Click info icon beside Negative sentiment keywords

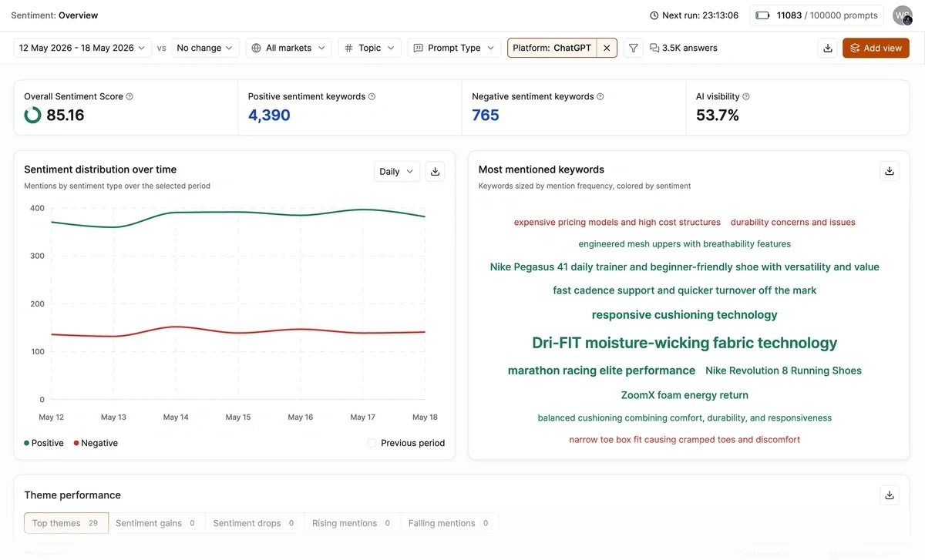point(600,96)
